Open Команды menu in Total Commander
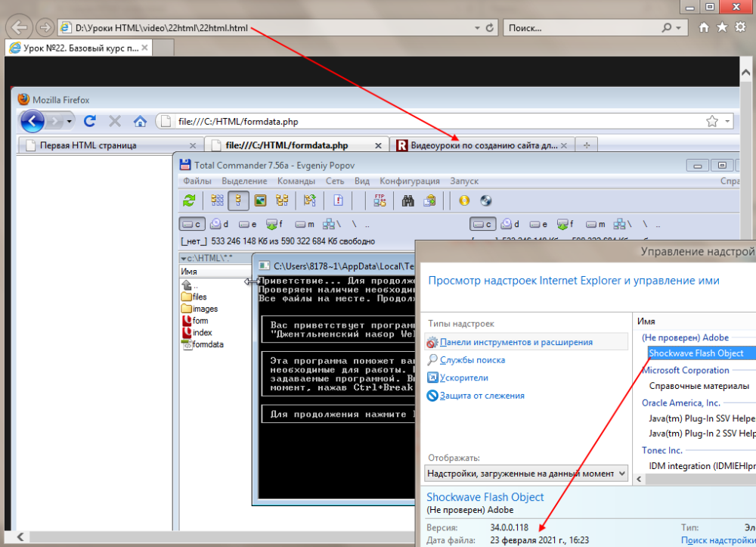Screen dimensions: 756x547 296,182
